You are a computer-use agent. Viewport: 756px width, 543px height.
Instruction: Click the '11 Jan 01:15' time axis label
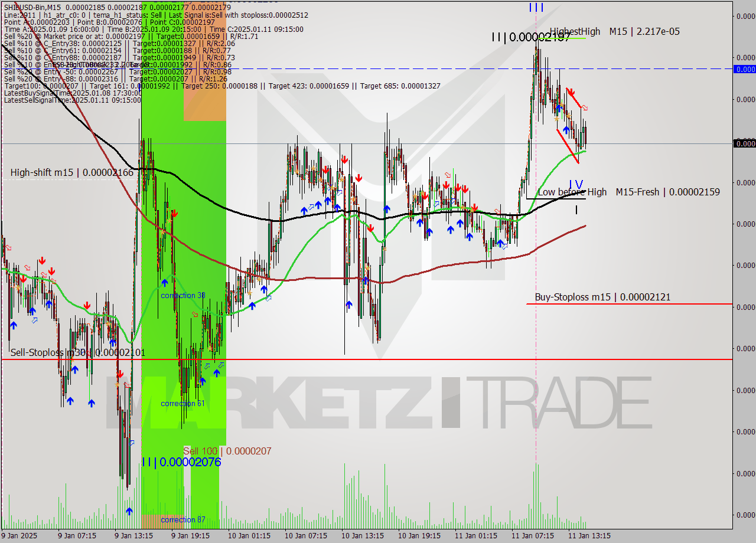click(475, 535)
